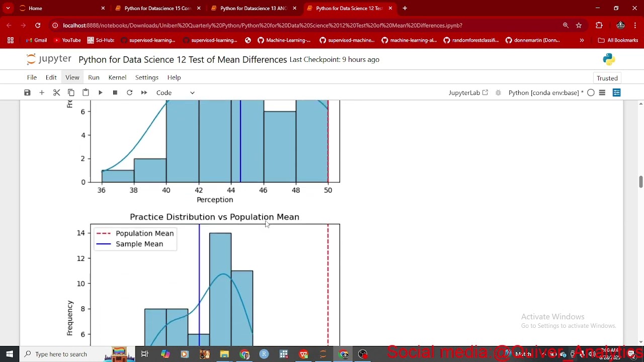
Task: Reload the browser page
Action: click(x=38, y=25)
